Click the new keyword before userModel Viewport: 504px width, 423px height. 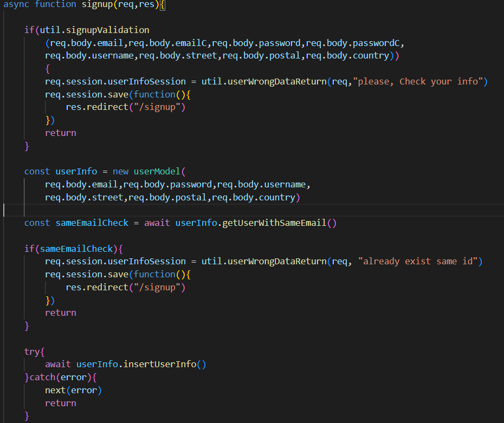pyautogui.click(x=120, y=172)
